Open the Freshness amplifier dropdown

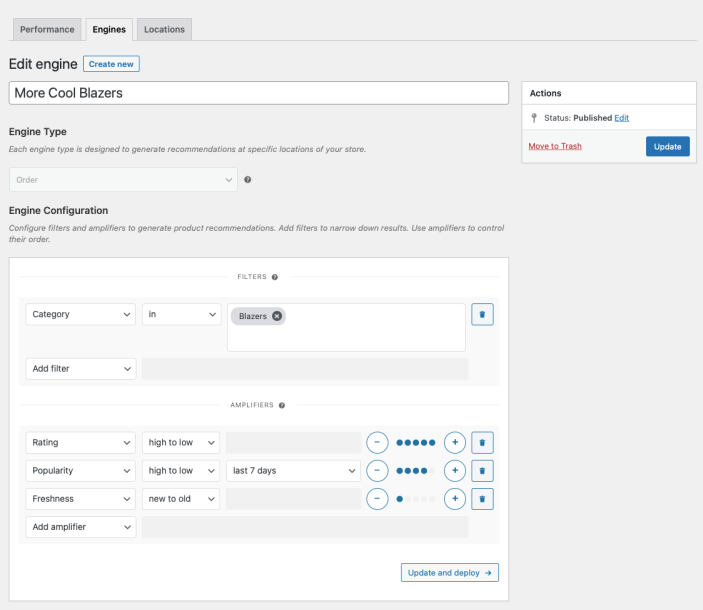pyautogui.click(x=81, y=499)
